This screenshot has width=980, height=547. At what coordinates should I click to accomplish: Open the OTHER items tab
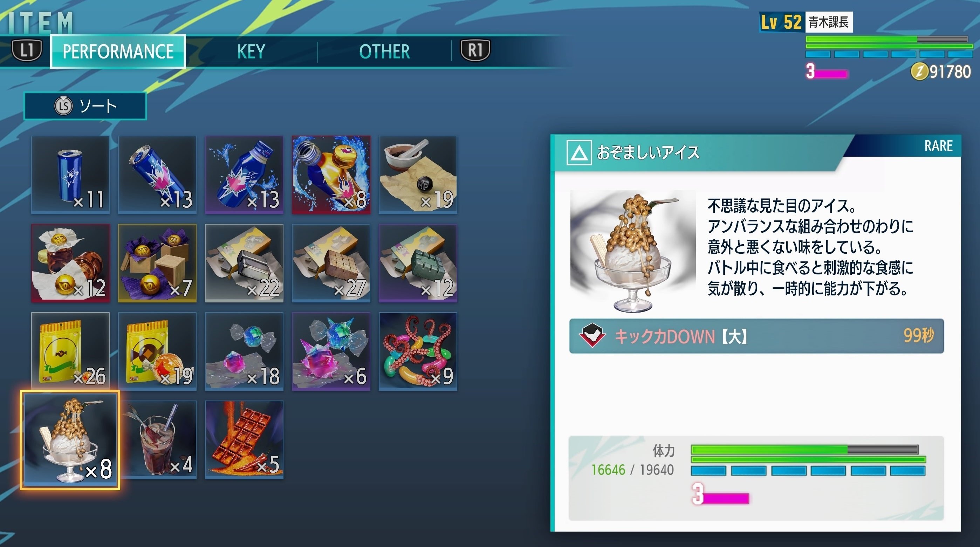[x=385, y=52]
